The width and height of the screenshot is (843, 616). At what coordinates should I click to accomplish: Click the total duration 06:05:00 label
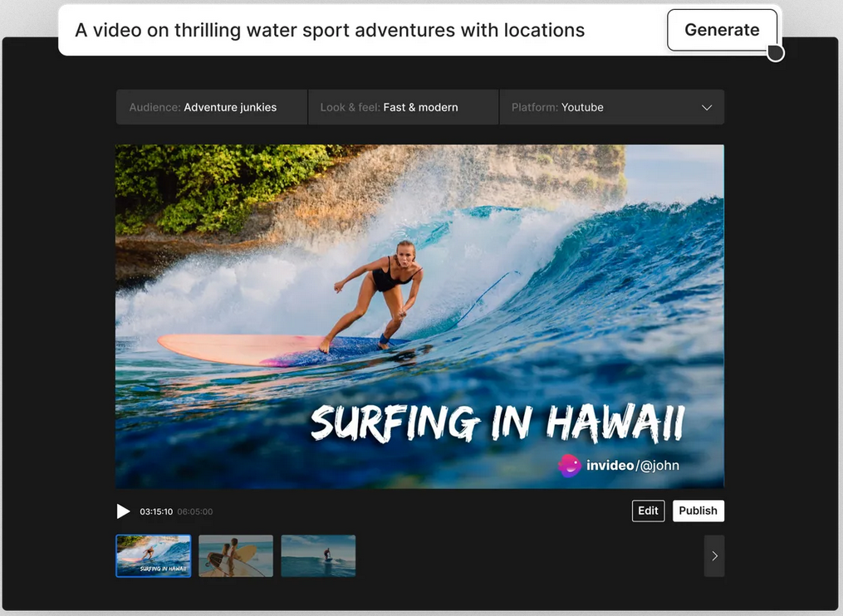point(194,511)
